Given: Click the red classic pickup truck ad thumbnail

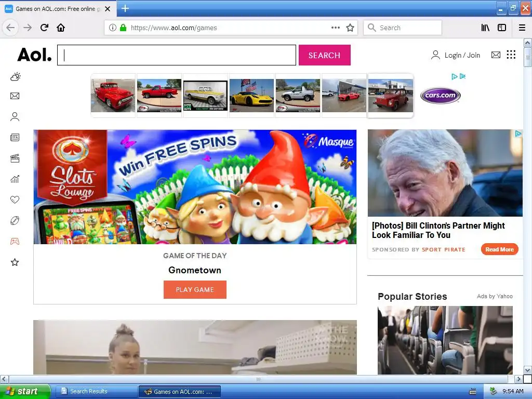Looking at the screenshot, I should [113, 96].
